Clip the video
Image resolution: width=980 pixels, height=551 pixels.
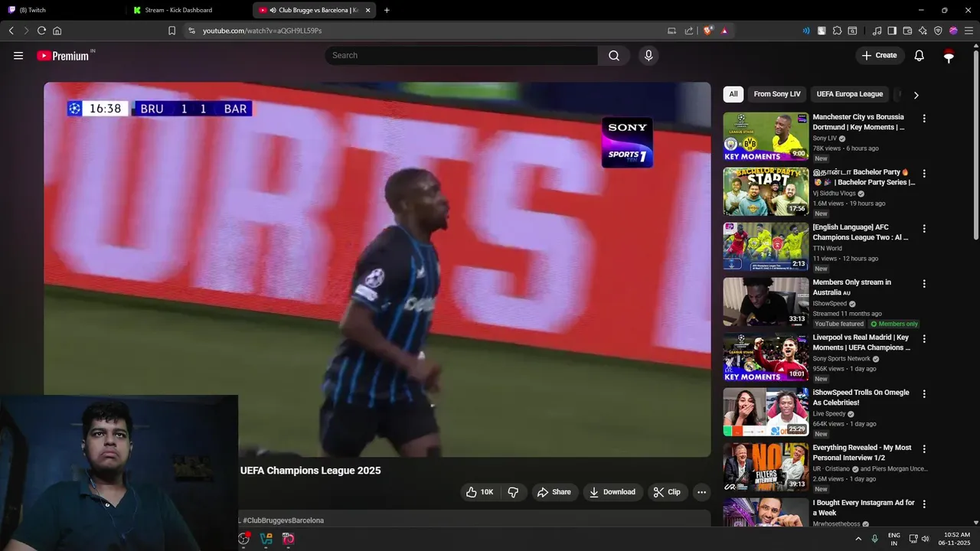pyautogui.click(x=667, y=492)
